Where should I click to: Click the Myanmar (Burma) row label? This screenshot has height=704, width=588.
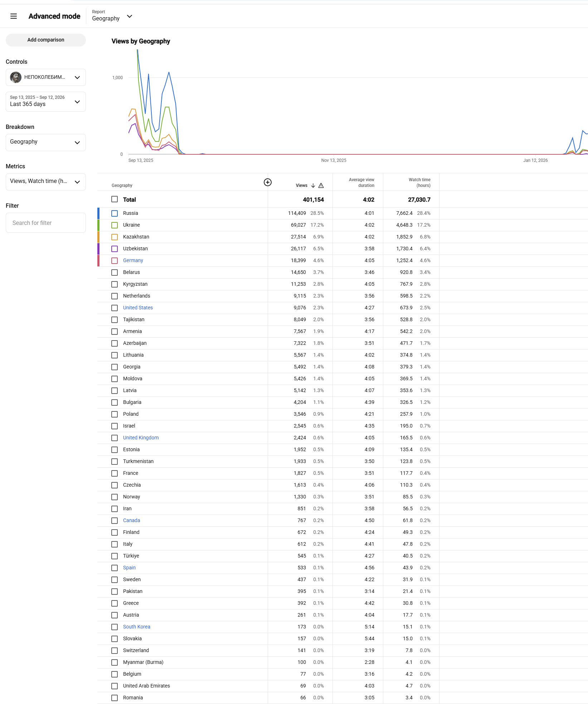[x=143, y=662]
